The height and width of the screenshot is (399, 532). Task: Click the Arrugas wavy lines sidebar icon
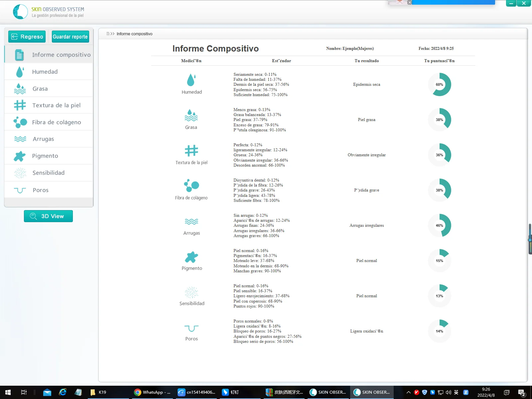click(x=20, y=139)
